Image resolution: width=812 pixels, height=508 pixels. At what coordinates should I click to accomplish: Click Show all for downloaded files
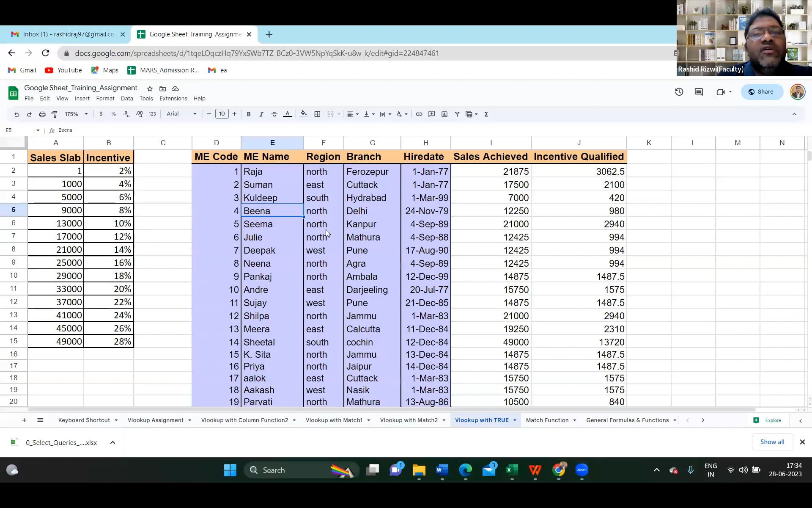click(772, 442)
